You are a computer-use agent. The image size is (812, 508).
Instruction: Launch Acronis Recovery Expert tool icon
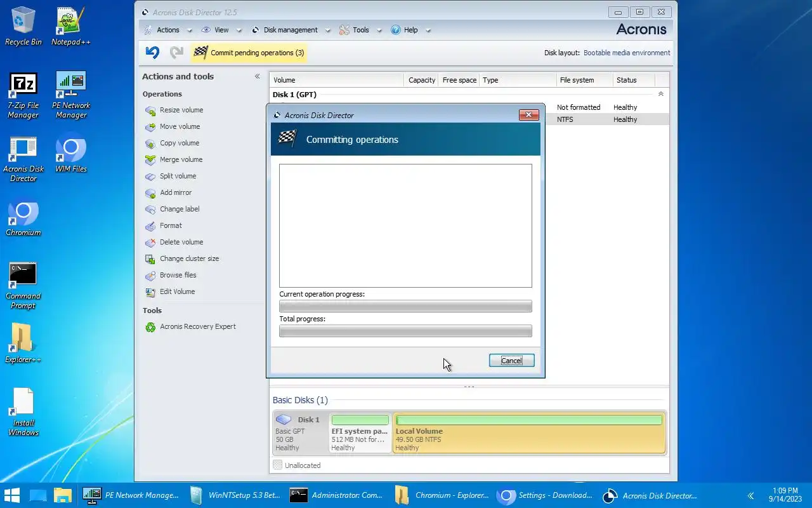(150, 327)
